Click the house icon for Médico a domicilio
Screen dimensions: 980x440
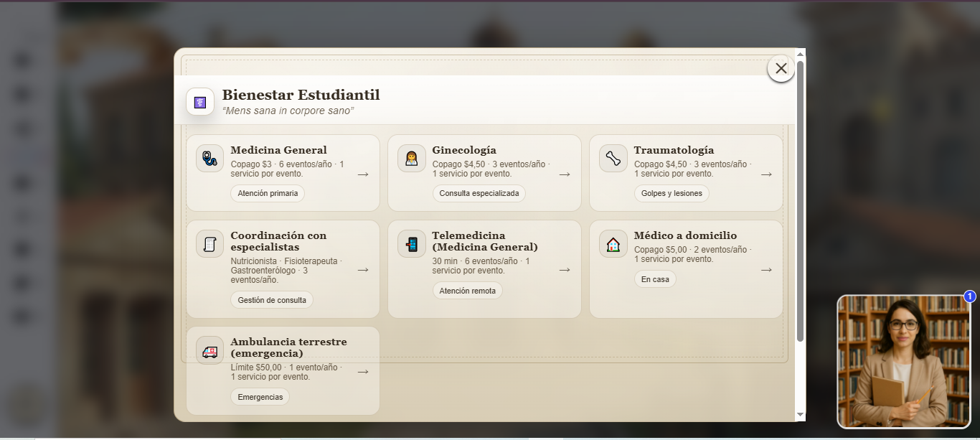coord(613,244)
